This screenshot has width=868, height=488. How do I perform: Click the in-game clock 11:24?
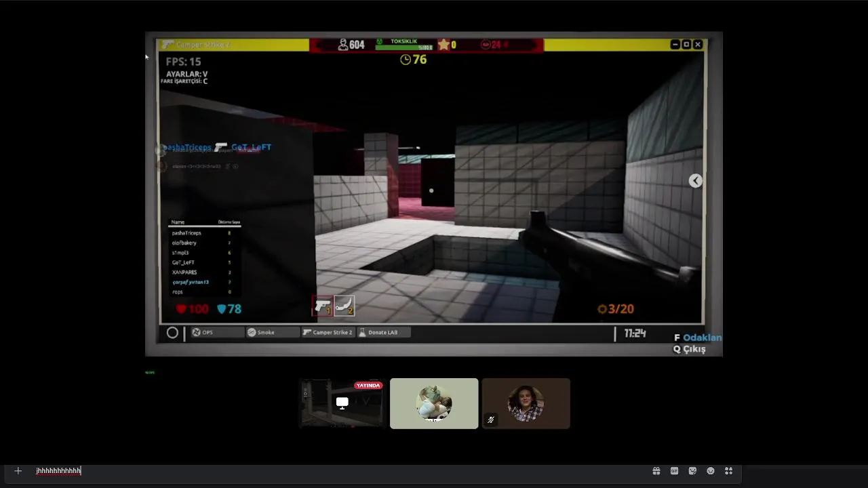click(x=635, y=333)
